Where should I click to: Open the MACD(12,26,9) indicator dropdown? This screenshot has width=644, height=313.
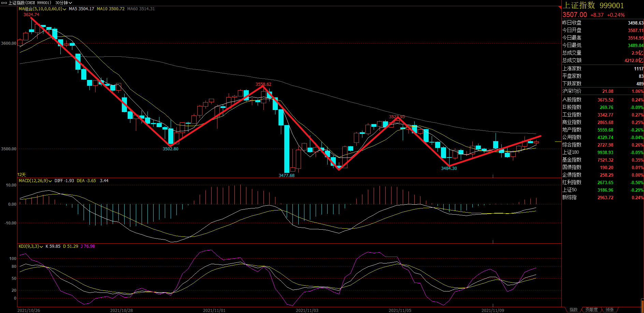point(50,181)
